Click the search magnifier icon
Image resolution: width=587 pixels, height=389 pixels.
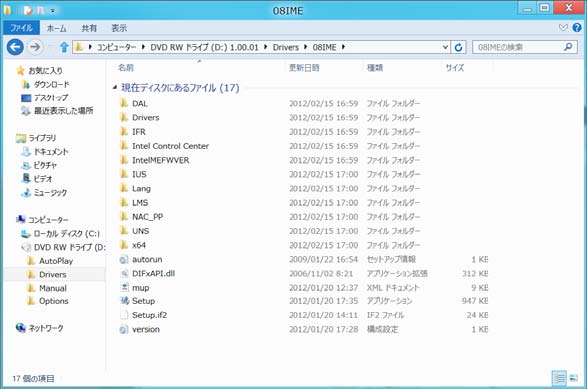click(568, 47)
